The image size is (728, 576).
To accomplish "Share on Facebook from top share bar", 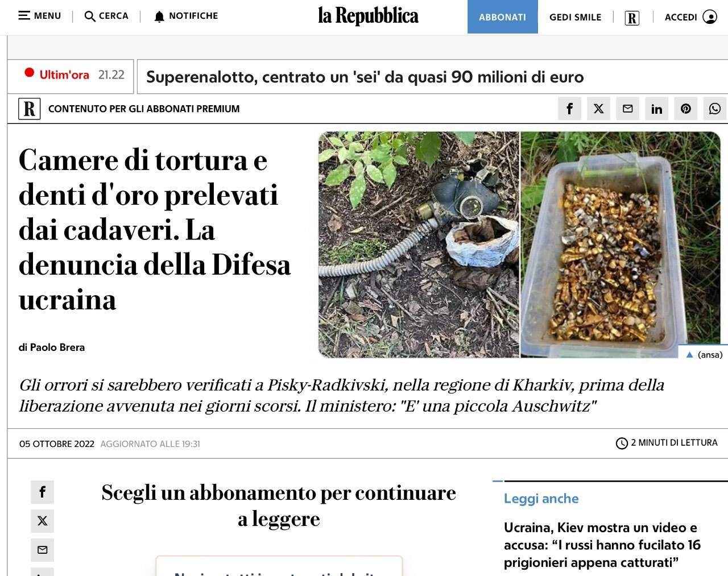I will [569, 109].
